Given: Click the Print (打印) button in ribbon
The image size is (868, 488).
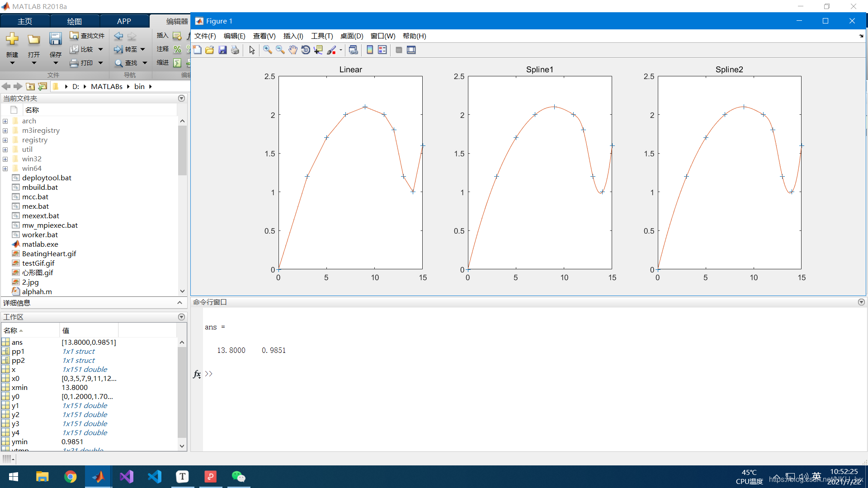Looking at the screenshot, I should pyautogui.click(x=82, y=63).
